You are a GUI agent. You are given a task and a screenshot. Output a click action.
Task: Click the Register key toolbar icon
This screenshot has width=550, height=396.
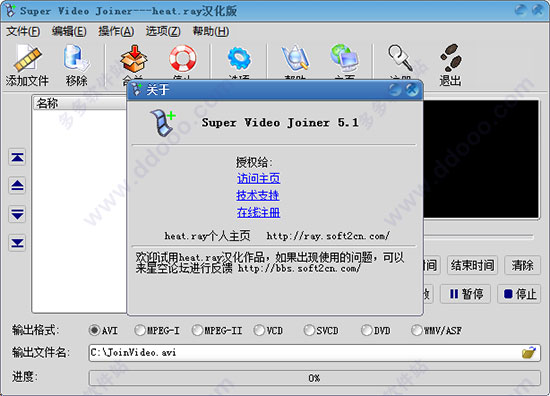400,58
